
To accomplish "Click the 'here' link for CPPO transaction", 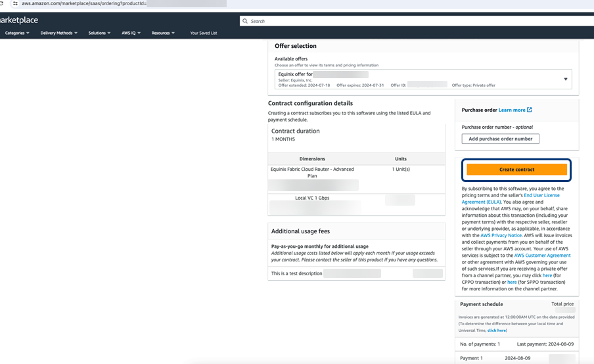I will click(x=547, y=275).
